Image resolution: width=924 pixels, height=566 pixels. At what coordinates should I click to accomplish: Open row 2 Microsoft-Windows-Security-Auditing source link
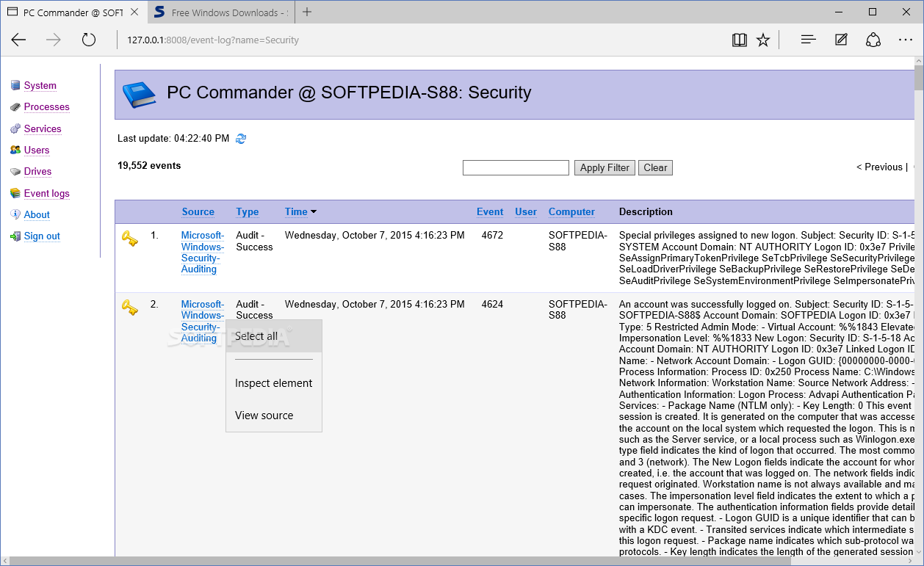point(203,322)
